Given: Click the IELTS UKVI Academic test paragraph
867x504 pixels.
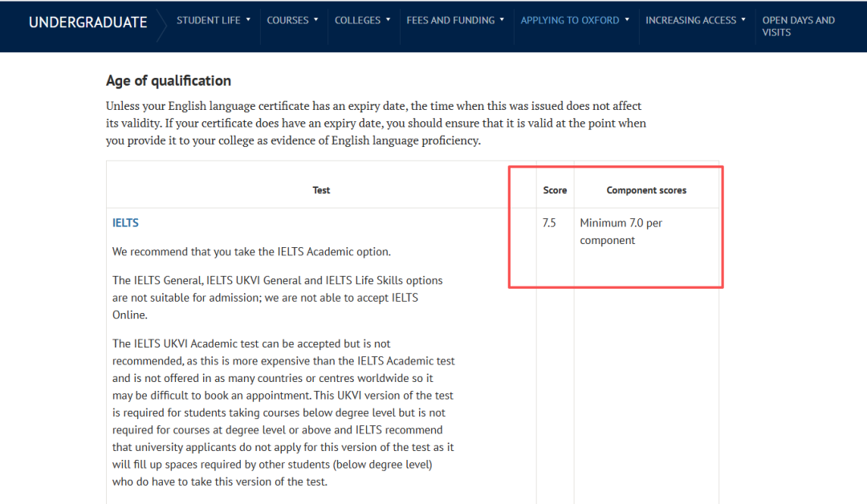Looking at the screenshot, I should click(283, 413).
